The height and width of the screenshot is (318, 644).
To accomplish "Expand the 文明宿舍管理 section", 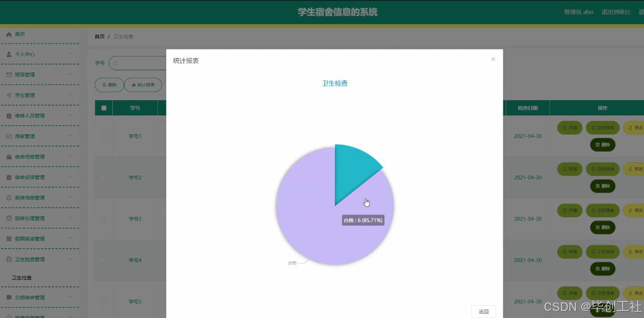I will pos(69,297).
